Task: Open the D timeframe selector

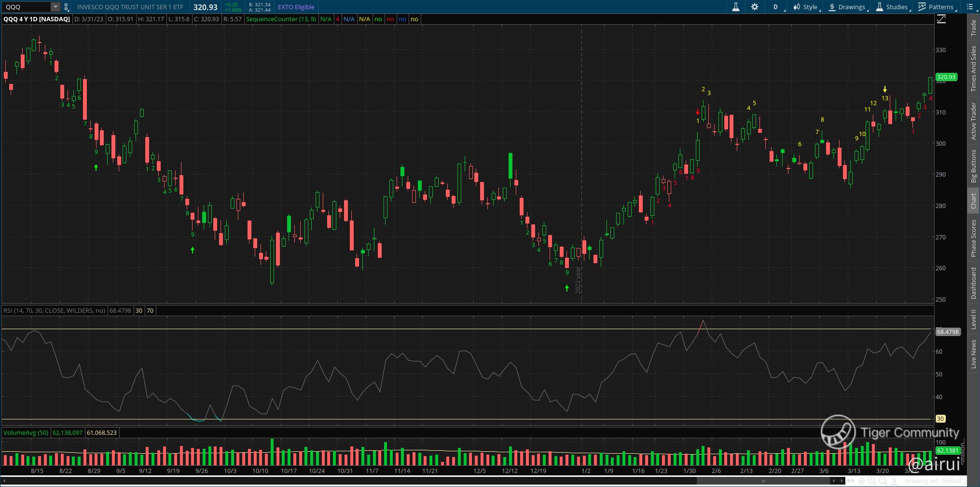Action: 776,7
